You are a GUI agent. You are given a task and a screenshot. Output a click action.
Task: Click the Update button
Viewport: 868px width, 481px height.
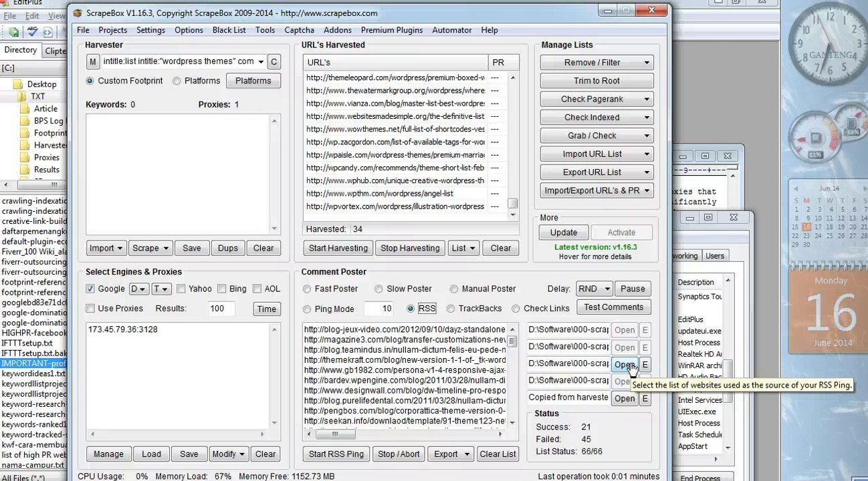(x=563, y=232)
